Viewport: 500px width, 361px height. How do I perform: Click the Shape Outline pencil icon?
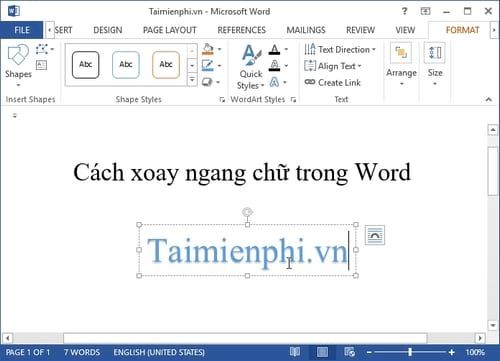point(208,65)
